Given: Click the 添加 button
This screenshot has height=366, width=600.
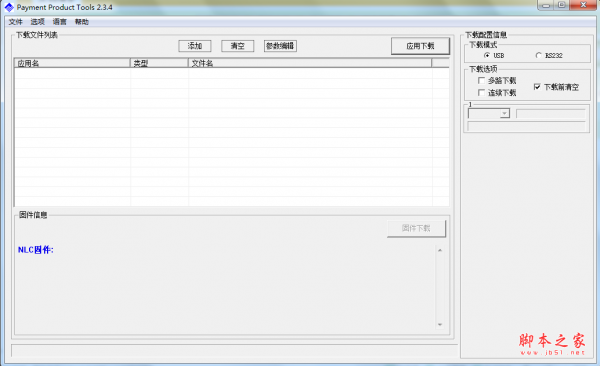Looking at the screenshot, I should [x=195, y=46].
